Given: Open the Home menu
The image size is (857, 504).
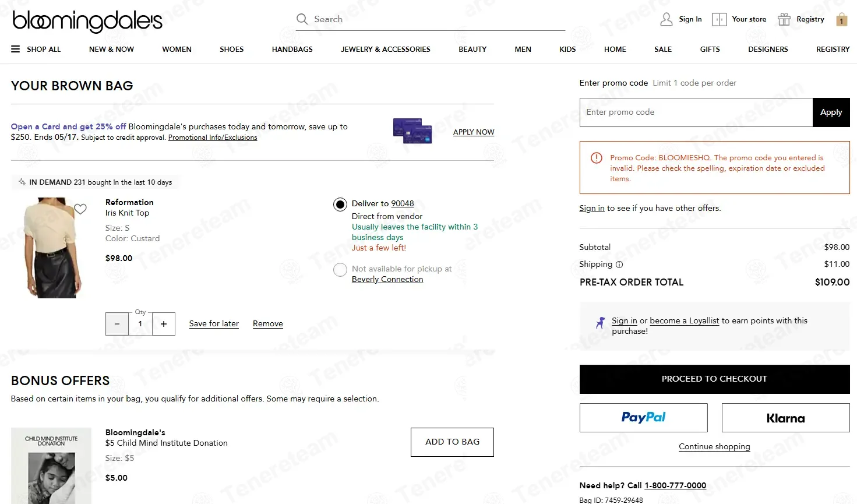Looking at the screenshot, I should (x=615, y=50).
